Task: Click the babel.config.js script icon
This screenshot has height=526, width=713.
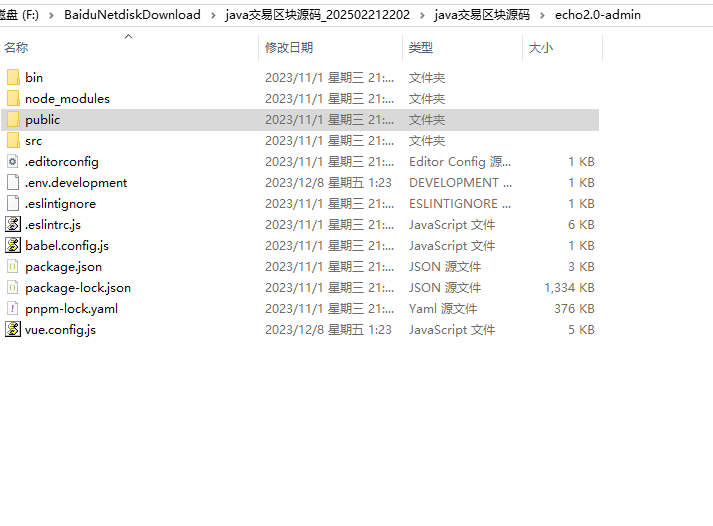Action: [13, 245]
